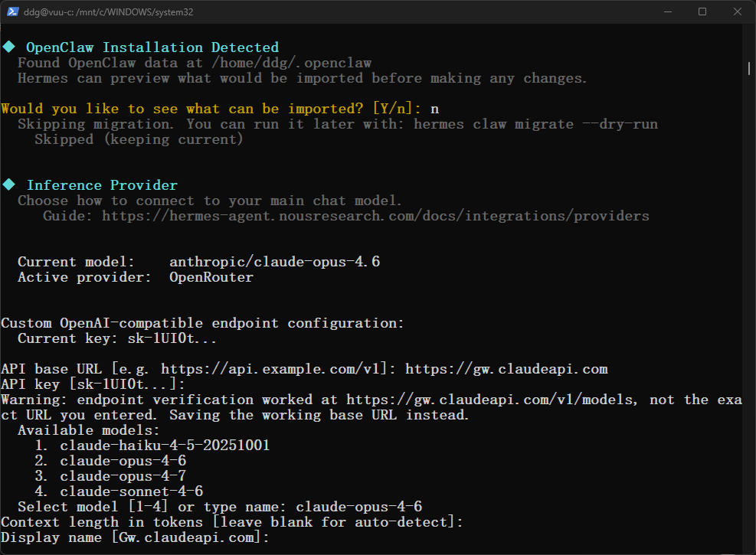Screen dimensions: 756x555
Task: Click the diamond bullet beside Inference Provider
Action: (8, 184)
